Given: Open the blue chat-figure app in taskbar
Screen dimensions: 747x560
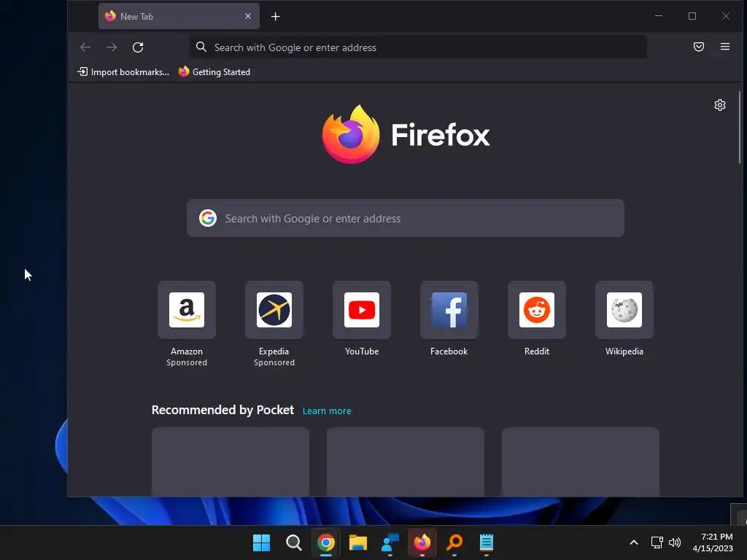Looking at the screenshot, I should pyautogui.click(x=390, y=542).
